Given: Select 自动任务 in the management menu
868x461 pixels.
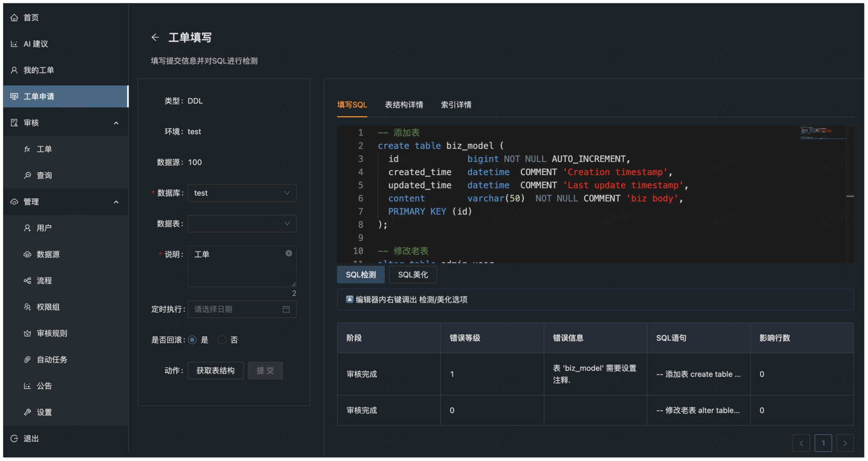Looking at the screenshot, I should (x=52, y=359).
